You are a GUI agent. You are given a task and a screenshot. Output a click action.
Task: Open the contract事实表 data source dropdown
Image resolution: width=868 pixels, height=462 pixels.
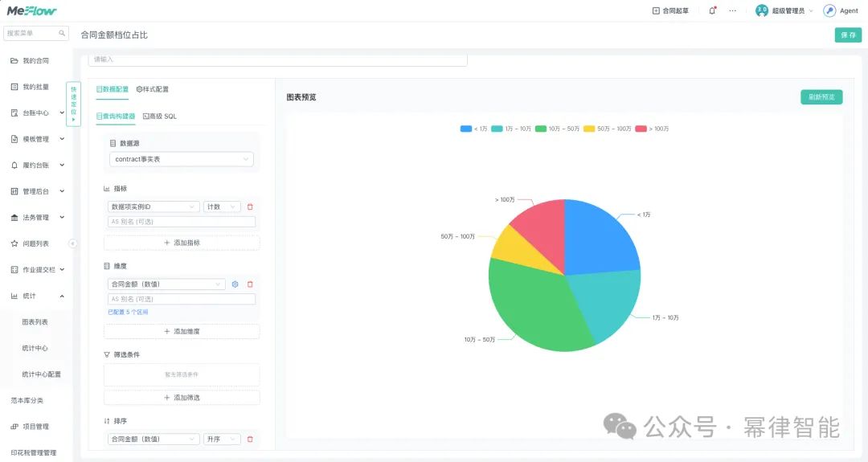tap(182, 159)
